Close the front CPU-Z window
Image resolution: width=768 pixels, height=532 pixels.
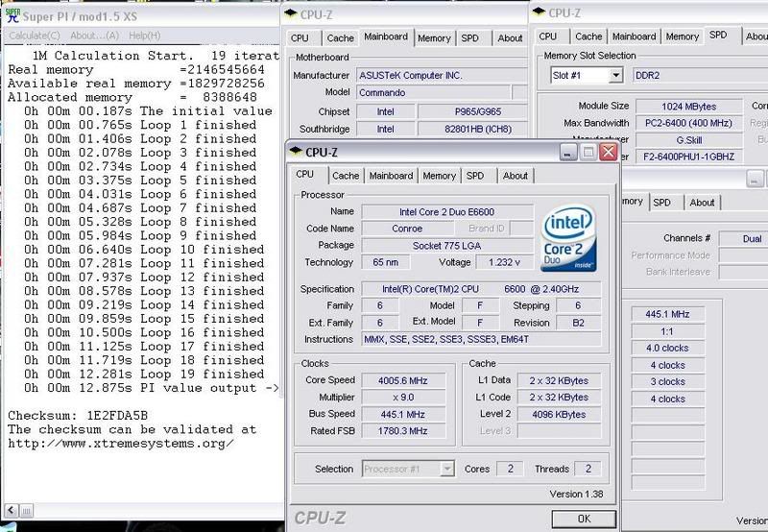point(609,152)
